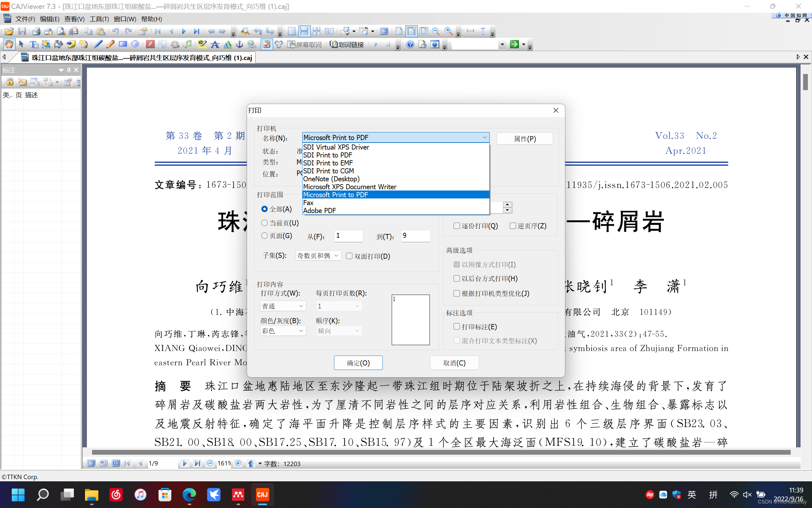Image resolution: width=812 pixels, height=508 pixels.
Task: Choose OneNote (Desktop) printer option
Action: pos(396,179)
